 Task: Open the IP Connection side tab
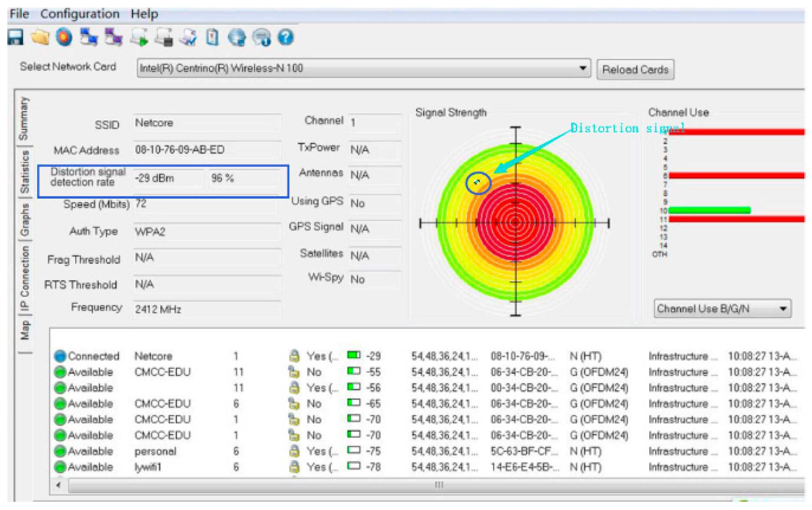point(25,278)
